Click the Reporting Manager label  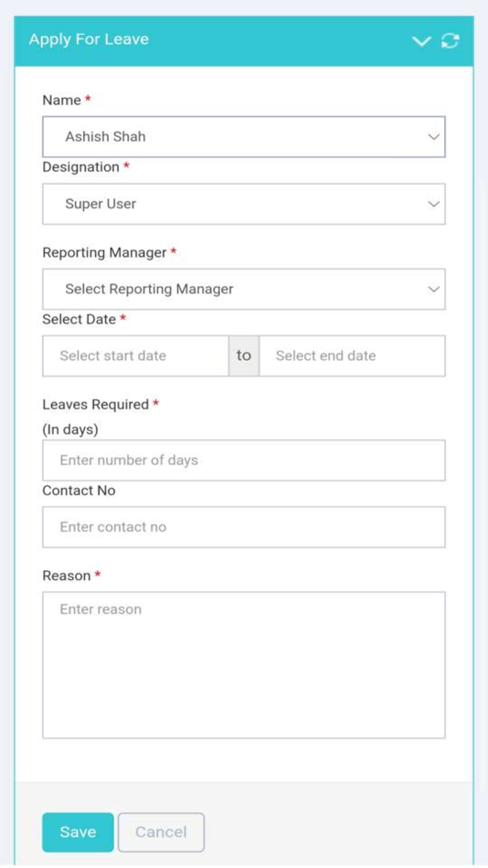click(105, 252)
